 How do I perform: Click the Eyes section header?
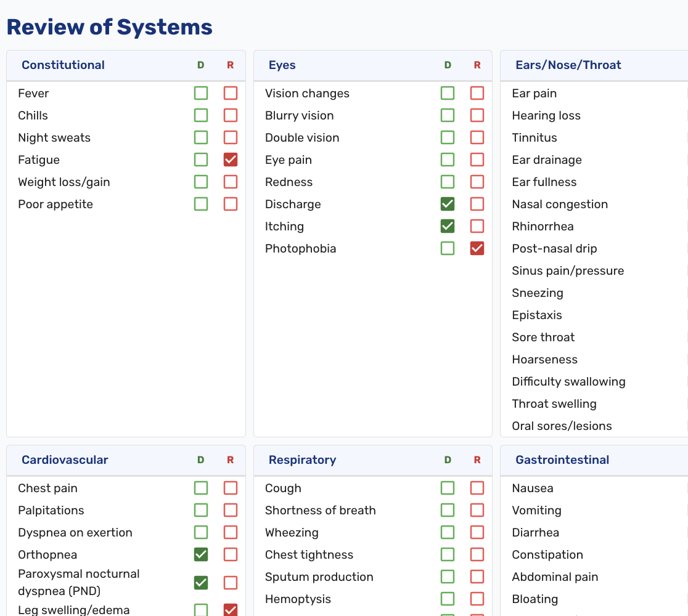tap(282, 65)
